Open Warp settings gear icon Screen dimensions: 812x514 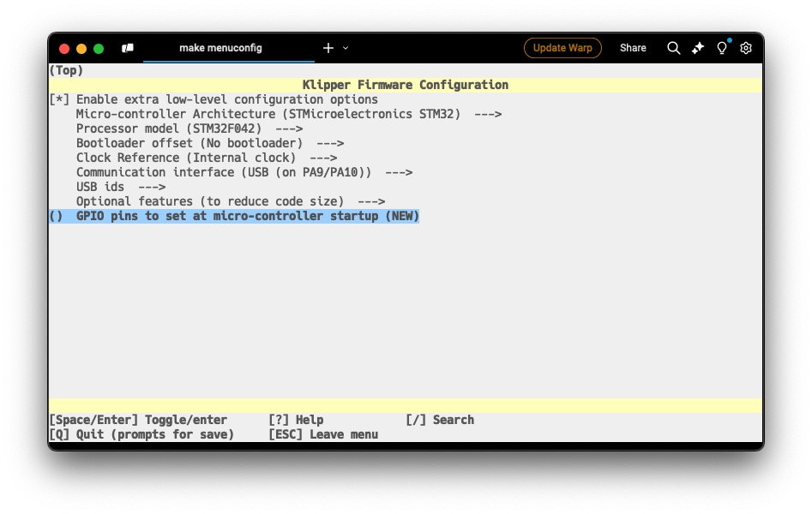pyautogui.click(x=746, y=48)
